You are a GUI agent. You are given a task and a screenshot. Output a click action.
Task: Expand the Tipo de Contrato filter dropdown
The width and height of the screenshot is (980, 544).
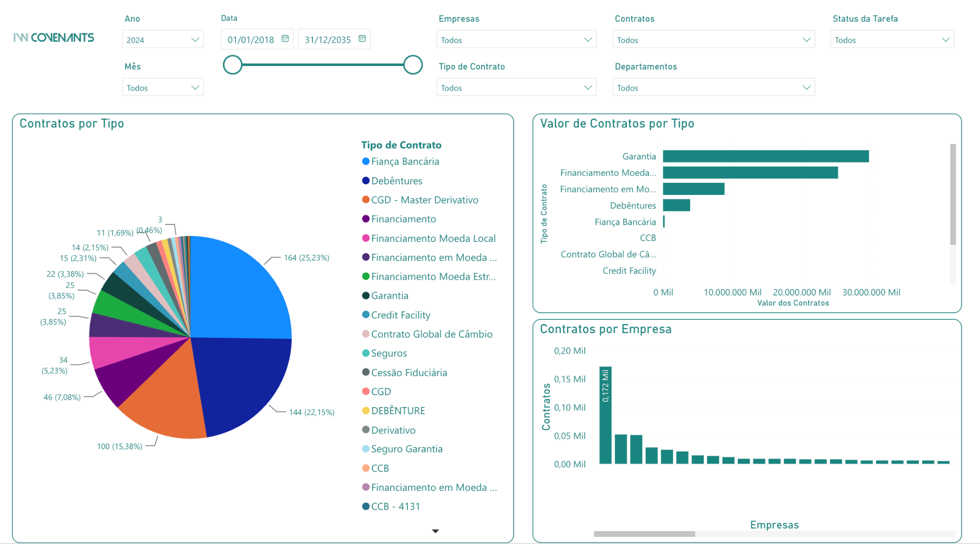[516, 88]
